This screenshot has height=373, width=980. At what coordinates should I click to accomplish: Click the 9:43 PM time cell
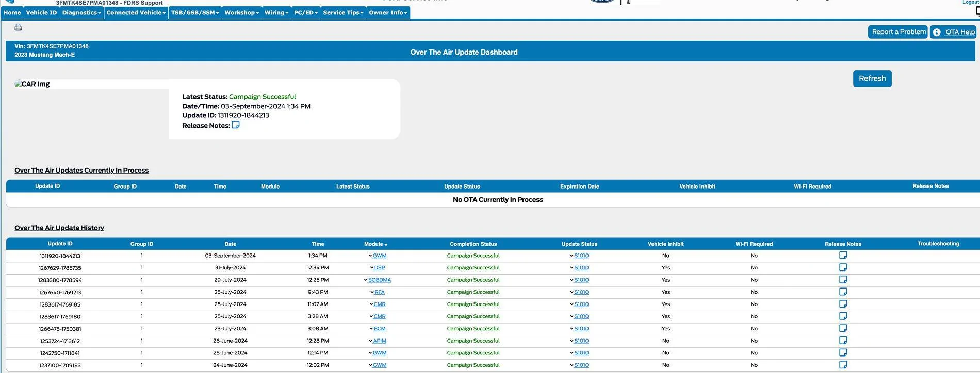[x=318, y=292]
